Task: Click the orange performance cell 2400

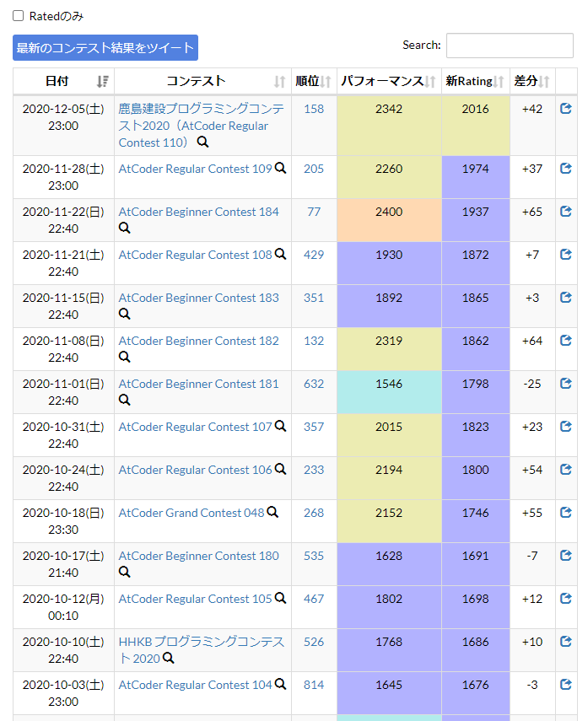Action: [389, 220]
